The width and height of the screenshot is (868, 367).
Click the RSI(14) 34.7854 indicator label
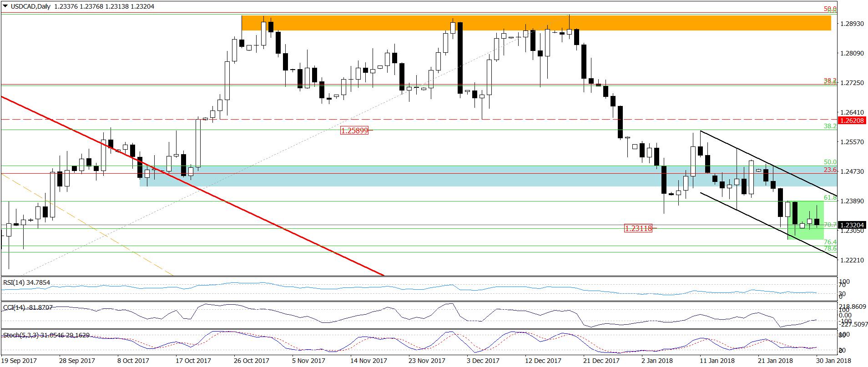tap(26, 282)
